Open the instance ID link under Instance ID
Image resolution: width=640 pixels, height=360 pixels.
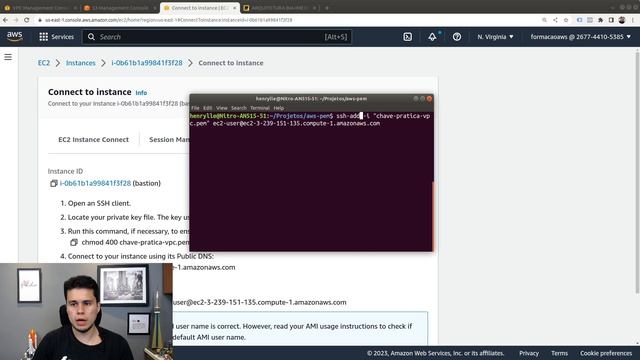click(x=95, y=183)
